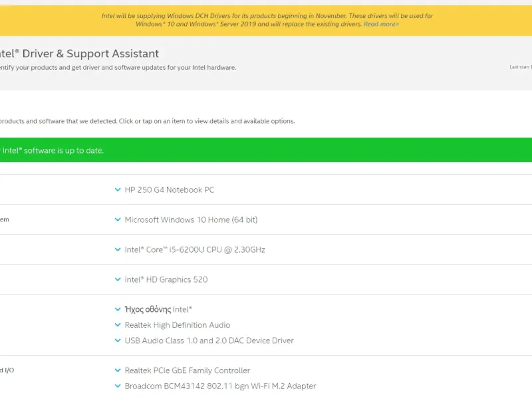The image size is (532, 399).
Task: Expand Realtek High Definition Audio chevron
Action: (x=118, y=325)
